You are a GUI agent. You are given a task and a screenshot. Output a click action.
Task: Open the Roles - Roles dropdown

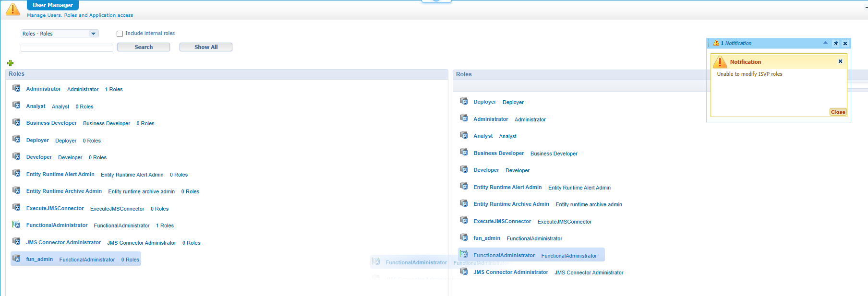tap(93, 34)
